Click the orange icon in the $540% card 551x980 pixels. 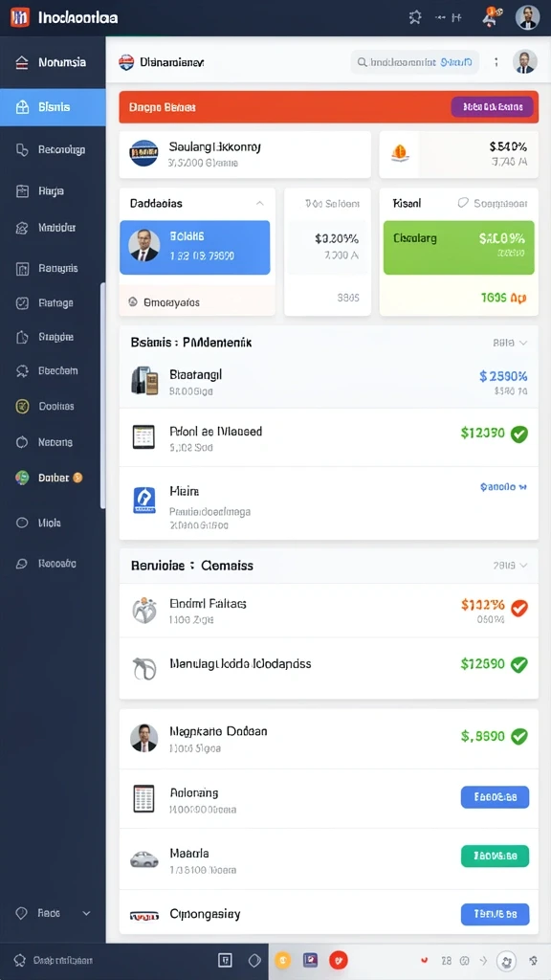tap(399, 153)
